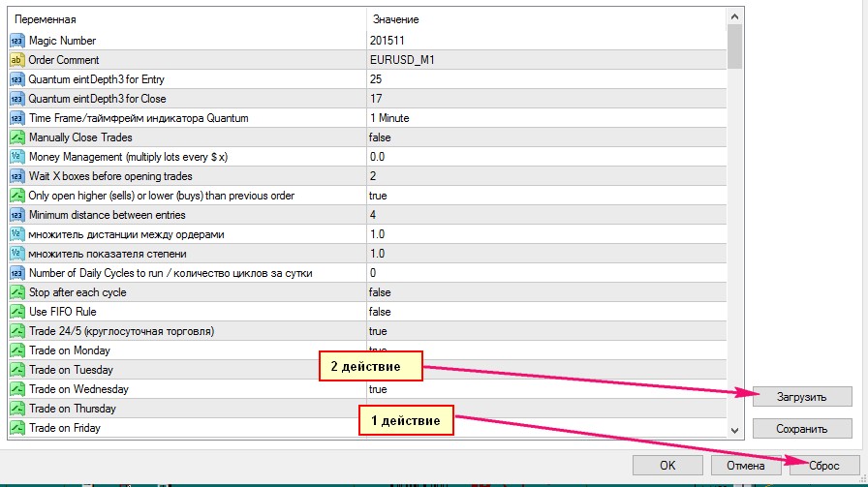Click the icon beside Wait X boxes before opening trades
The height and width of the screenshot is (487, 868).
pyautogui.click(x=17, y=176)
